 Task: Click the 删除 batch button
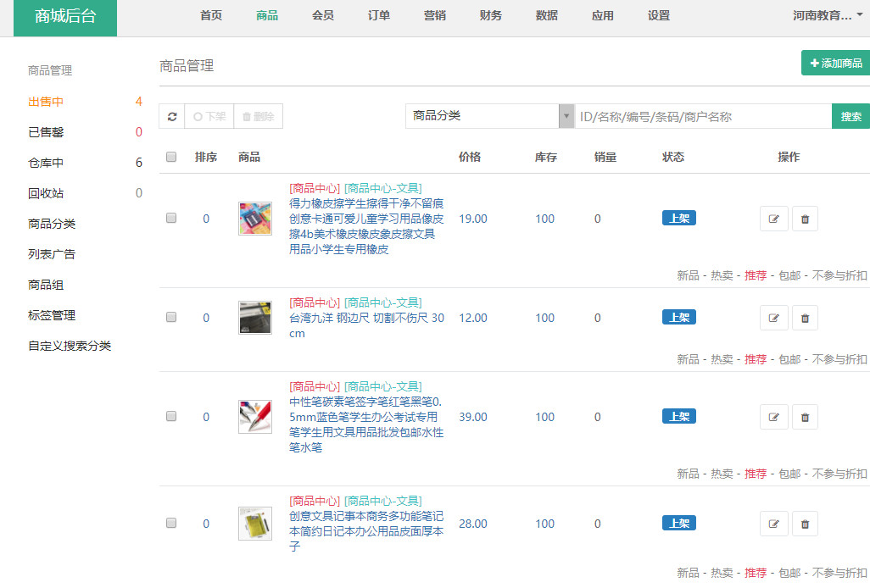point(259,116)
